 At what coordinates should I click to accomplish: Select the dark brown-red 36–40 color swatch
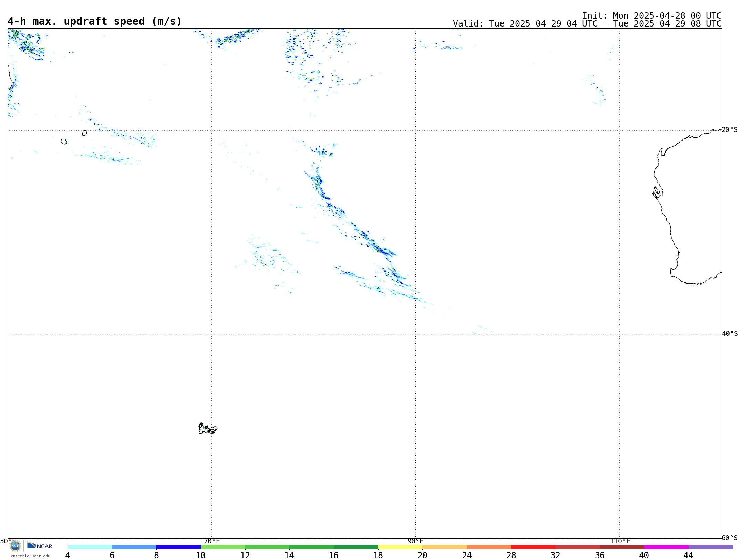tap(622, 547)
